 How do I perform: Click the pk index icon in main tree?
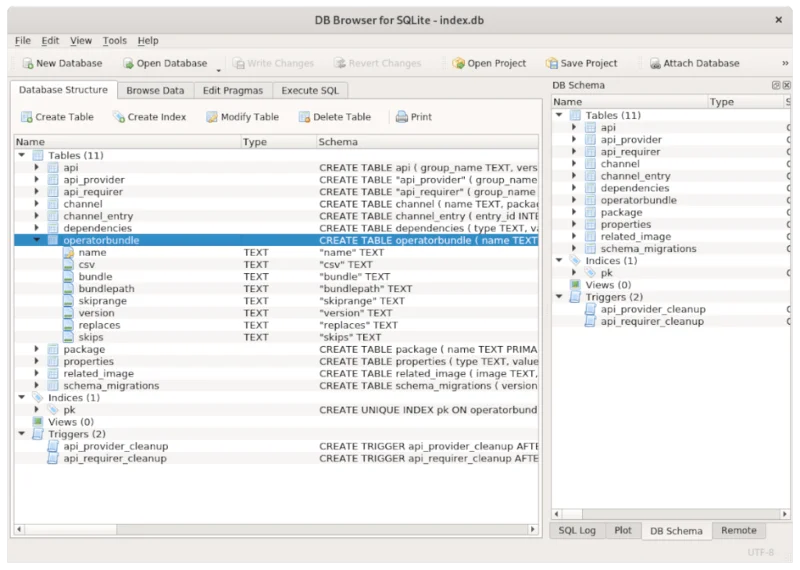[53, 410]
